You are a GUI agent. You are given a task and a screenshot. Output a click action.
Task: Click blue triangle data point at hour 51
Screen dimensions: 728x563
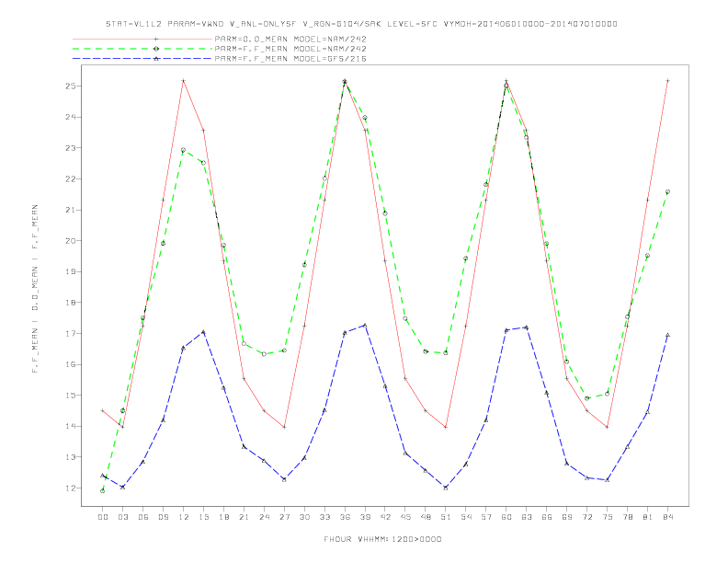coord(446,488)
